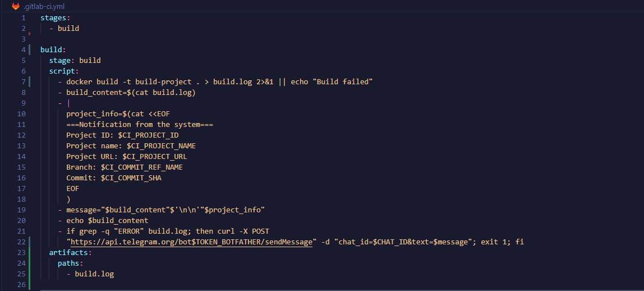This screenshot has height=291, width=644.
Task: Click the $CI_COMMIT_SHA variable text
Action: tap(131, 178)
